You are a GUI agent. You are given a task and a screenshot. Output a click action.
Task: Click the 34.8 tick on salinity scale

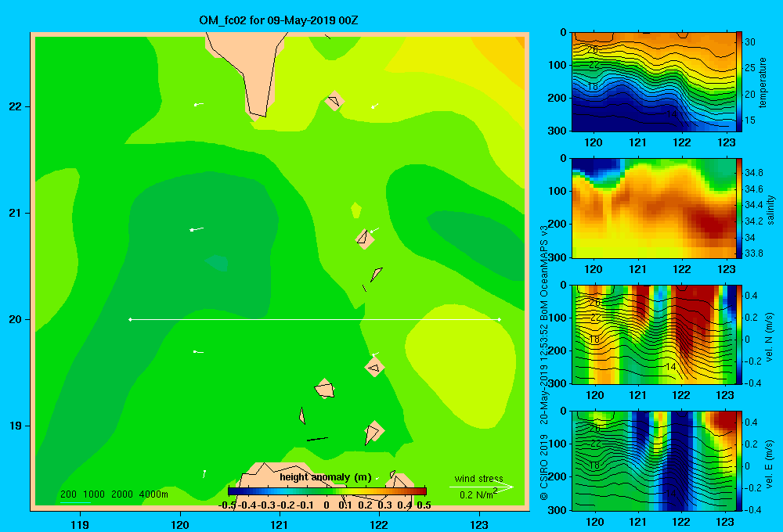pos(753,173)
